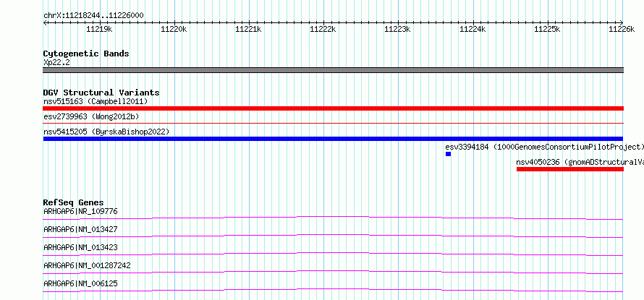
Task: Click the 11220k ruler tick label
Action: (x=174, y=29)
